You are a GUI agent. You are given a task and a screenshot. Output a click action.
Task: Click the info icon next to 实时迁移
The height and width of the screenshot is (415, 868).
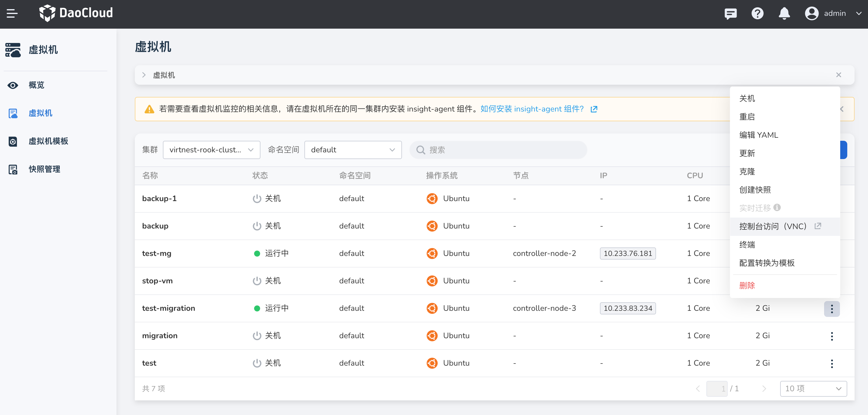[777, 207]
